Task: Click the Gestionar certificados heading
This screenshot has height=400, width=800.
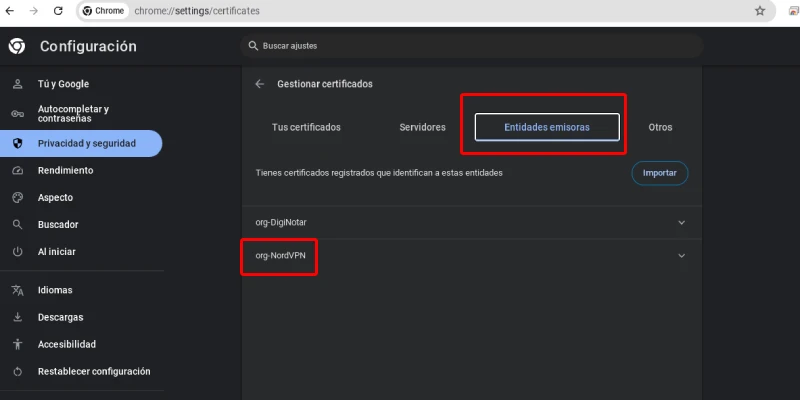Action: click(x=325, y=84)
